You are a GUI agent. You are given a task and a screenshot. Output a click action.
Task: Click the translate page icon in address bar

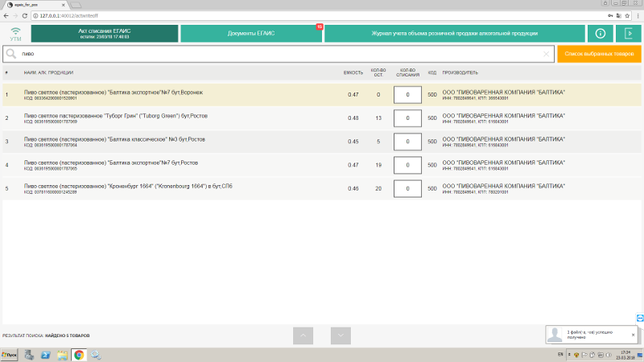click(x=618, y=15)
